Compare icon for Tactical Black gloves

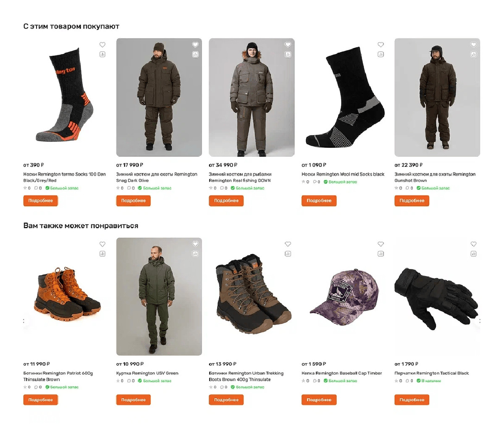(x=473, y=254)
